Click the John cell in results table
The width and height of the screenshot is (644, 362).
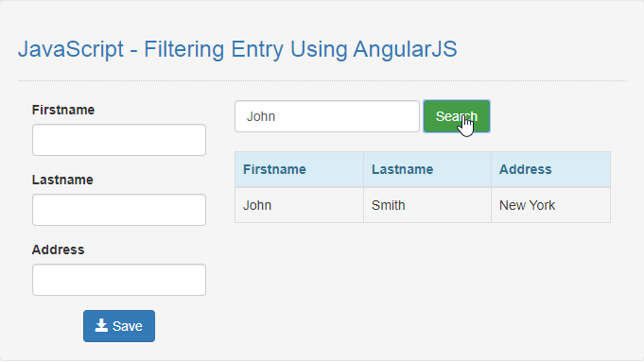(x=299, y=205)
